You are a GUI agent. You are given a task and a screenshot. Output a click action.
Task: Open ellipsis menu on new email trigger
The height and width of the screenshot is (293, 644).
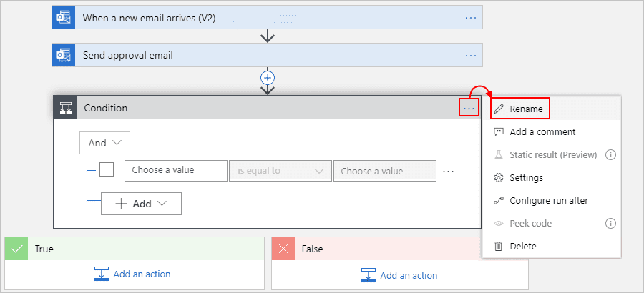471,18
